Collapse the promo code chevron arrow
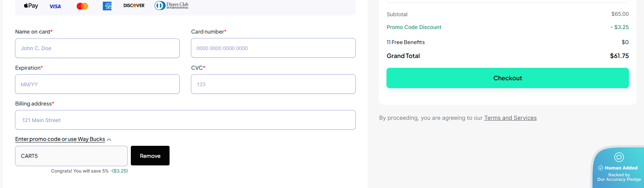 coord(109,140)
